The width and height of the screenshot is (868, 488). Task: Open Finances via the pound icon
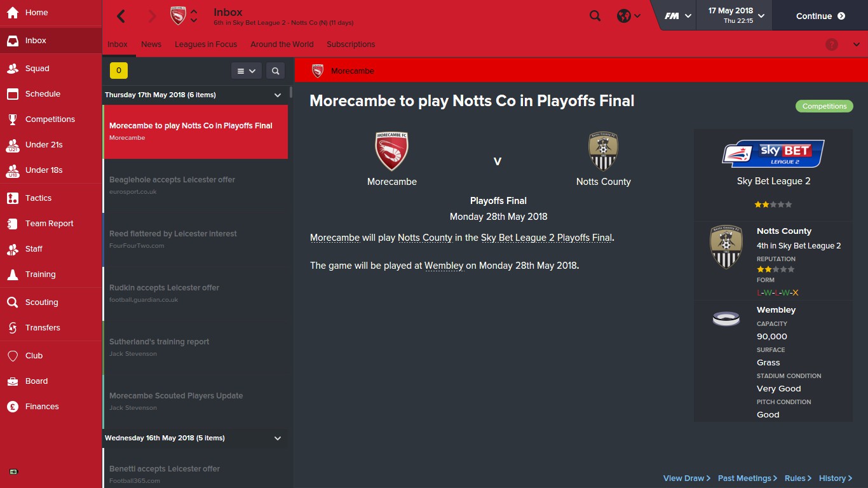click(13, 407)
